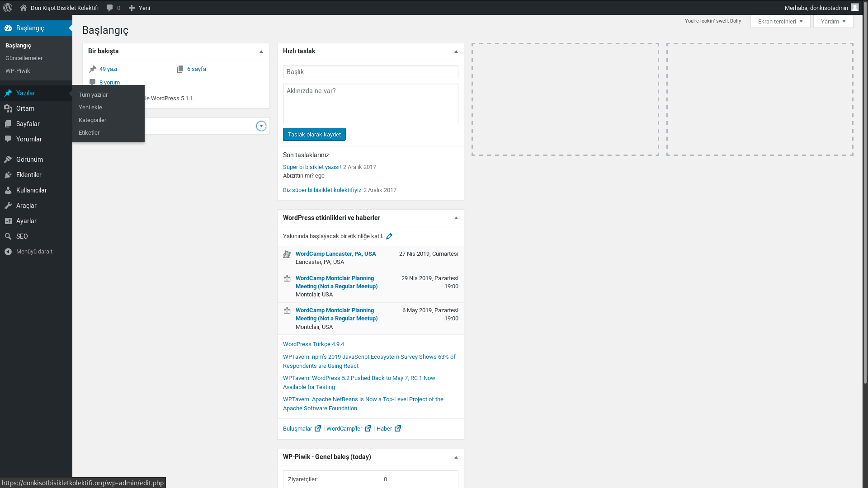Image resolution: width=868 pixels, height=488 pixels.
Task: Click inside the Başlık input field
Action: tap(370, 72)
